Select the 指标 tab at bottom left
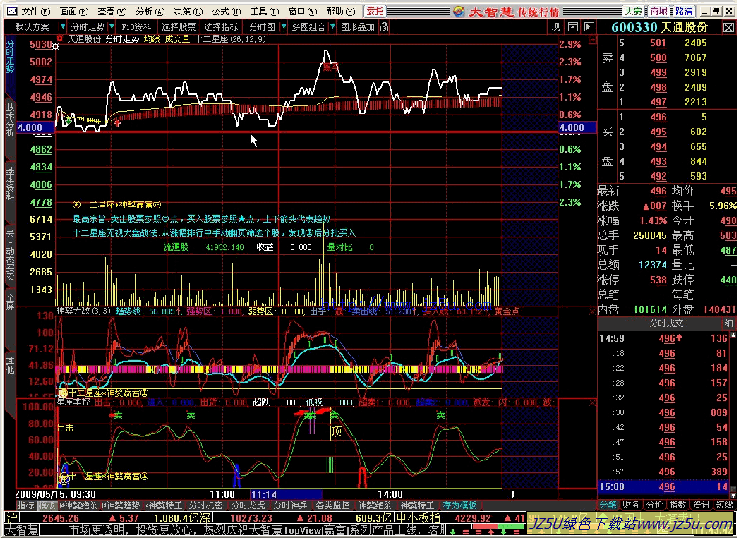 [25, 505]
